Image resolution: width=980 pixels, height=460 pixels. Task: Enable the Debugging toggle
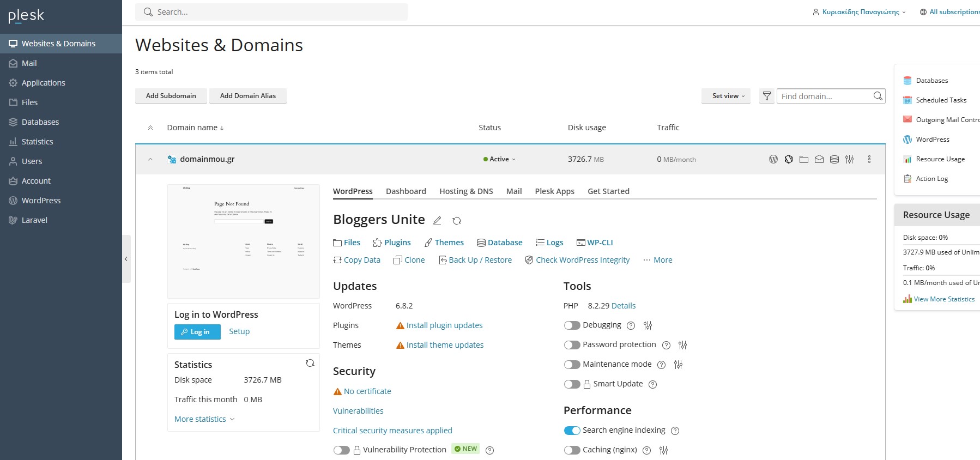tap(572, 325)
